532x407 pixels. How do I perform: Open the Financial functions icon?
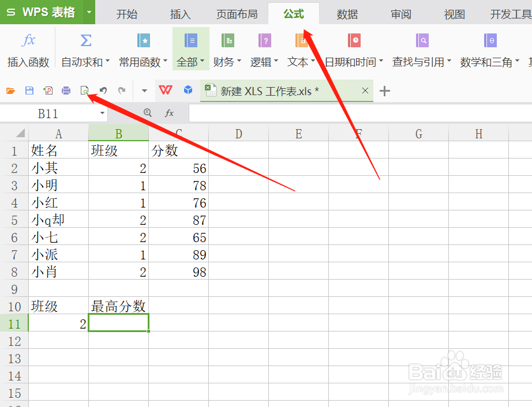(228, 41)
